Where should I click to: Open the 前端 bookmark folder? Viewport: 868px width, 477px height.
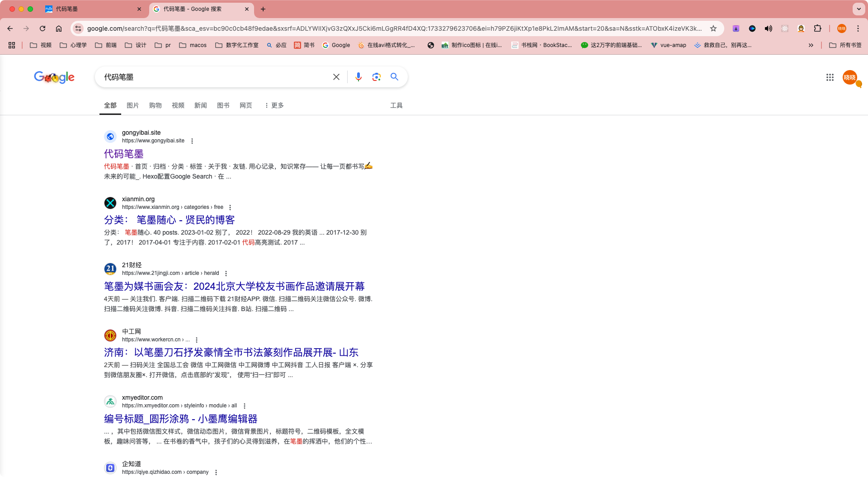[x=106, y=45]
